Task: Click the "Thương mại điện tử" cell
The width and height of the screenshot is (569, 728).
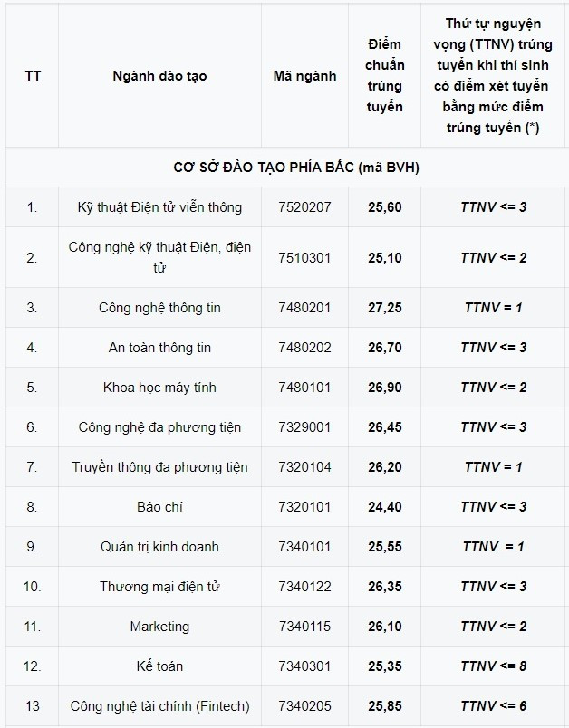Action: click(159, 587)
